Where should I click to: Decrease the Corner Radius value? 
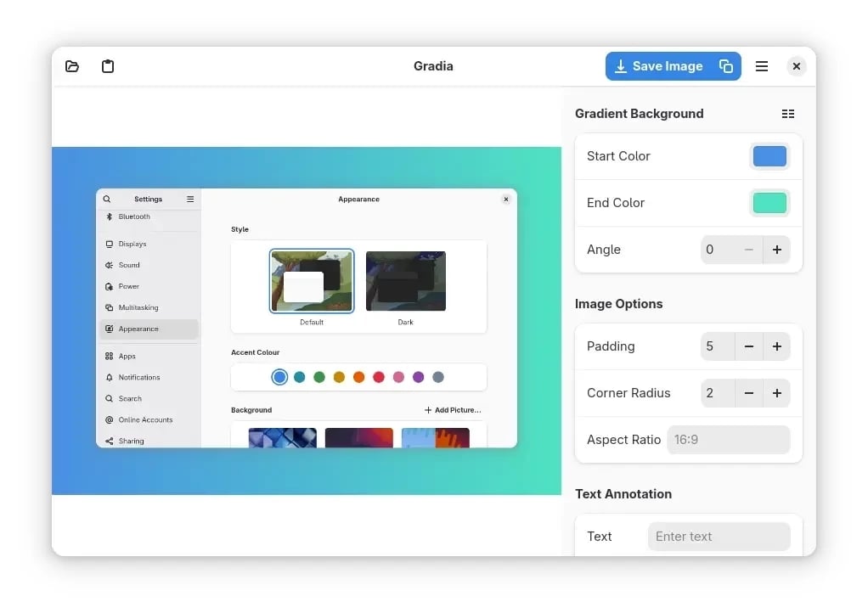[x=749, y=393]
